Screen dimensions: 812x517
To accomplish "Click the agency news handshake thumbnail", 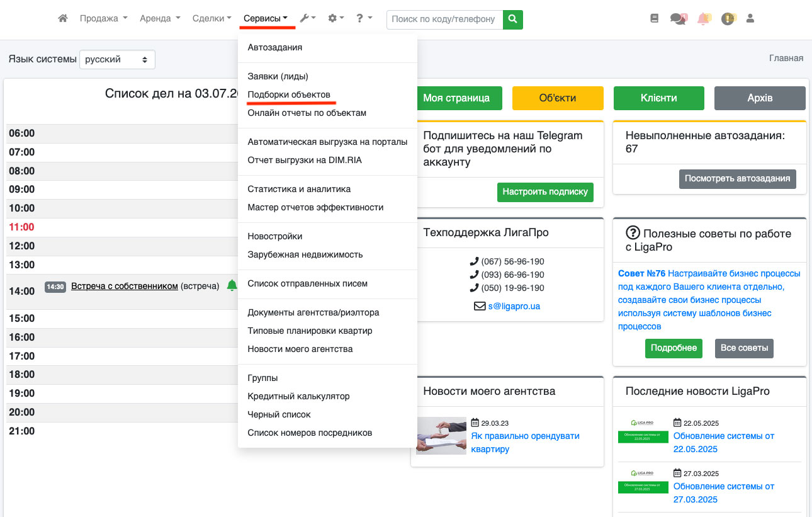I will pos(441,436).
